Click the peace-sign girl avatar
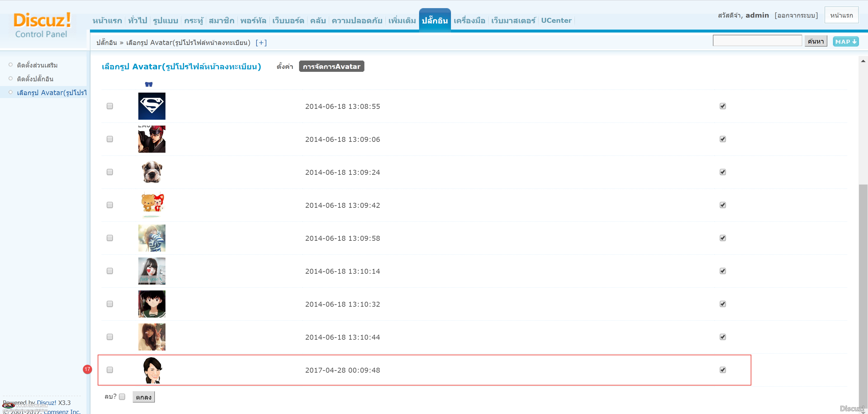868x414 pixels. 152,337
